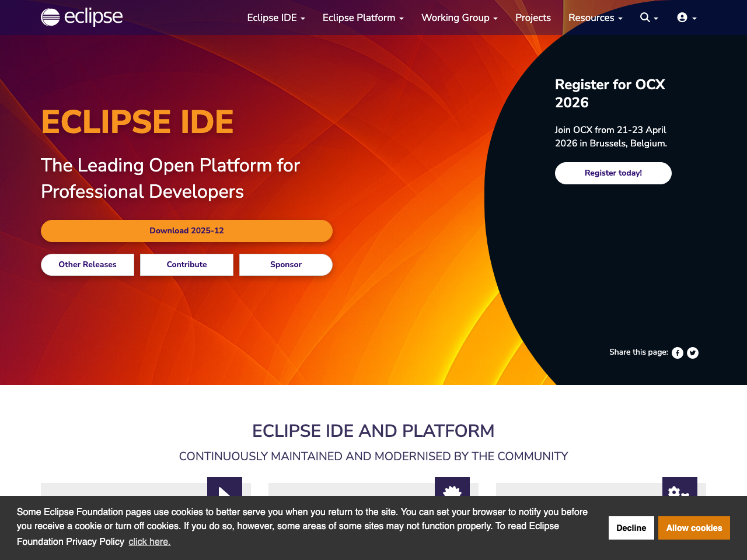Open the Working Group dropdown
This screenshot has height=560, width=747.
coord(459,17)
